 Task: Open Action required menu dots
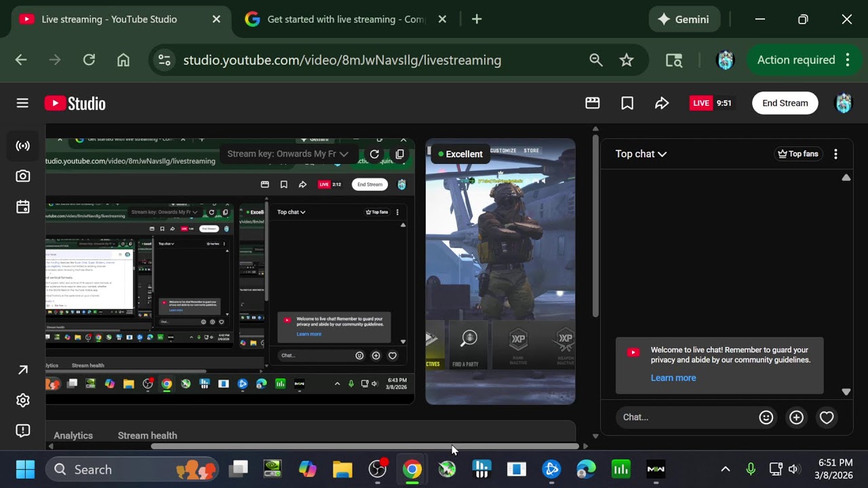848,60
